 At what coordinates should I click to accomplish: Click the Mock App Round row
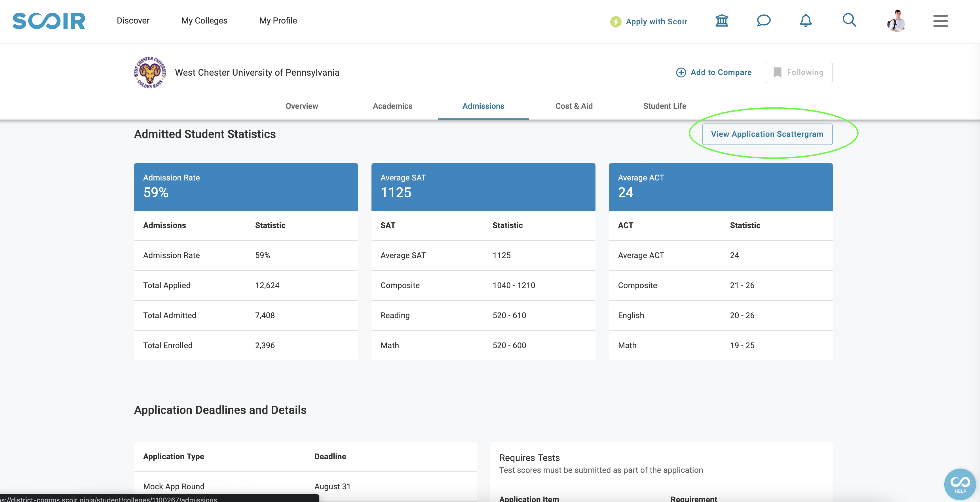(305, 486)
